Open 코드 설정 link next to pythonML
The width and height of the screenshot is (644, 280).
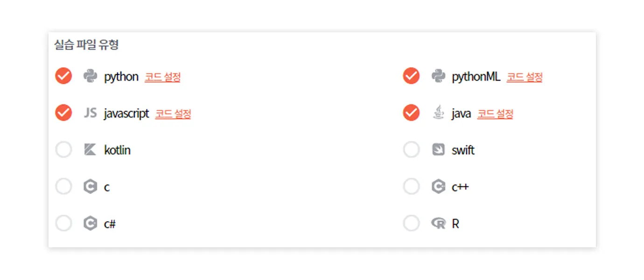pos(525,77)
